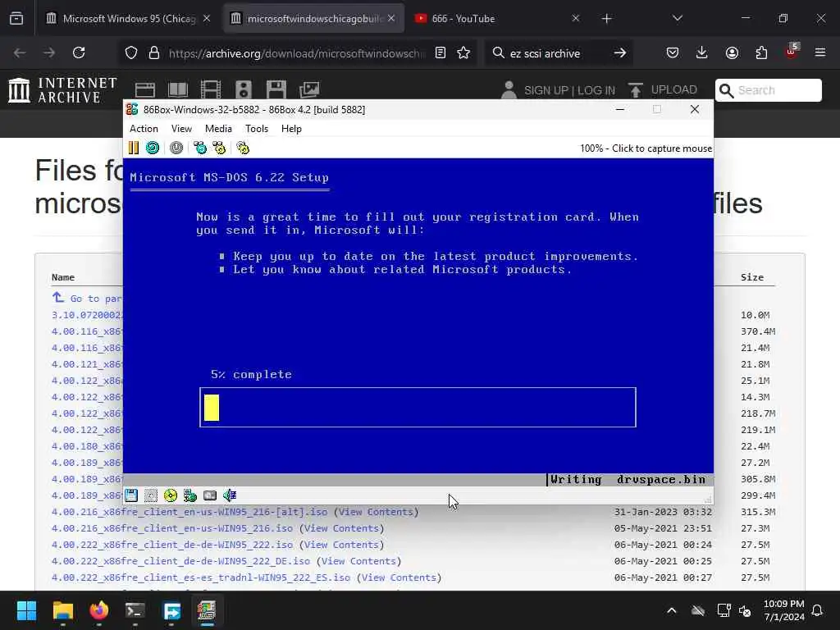Click the hard disk status icon in 86Box
The height and width of the screenshot is (630, 840).
tap(210, 495)
